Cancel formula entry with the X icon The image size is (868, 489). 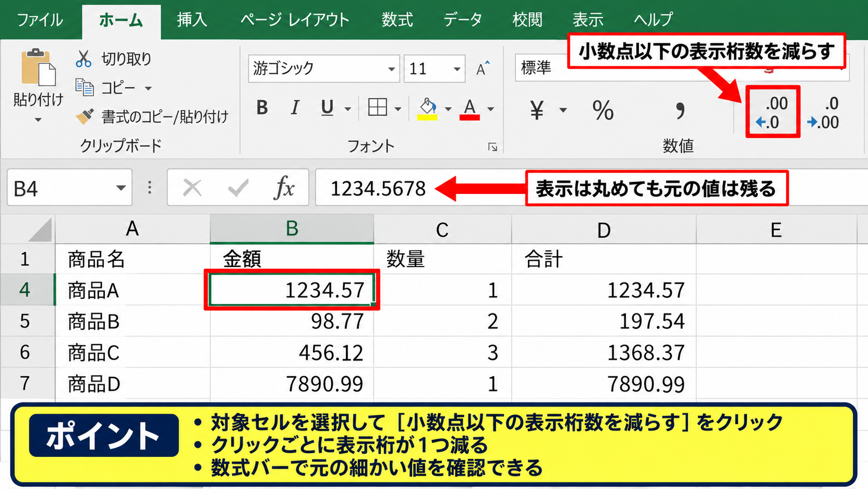192,188
